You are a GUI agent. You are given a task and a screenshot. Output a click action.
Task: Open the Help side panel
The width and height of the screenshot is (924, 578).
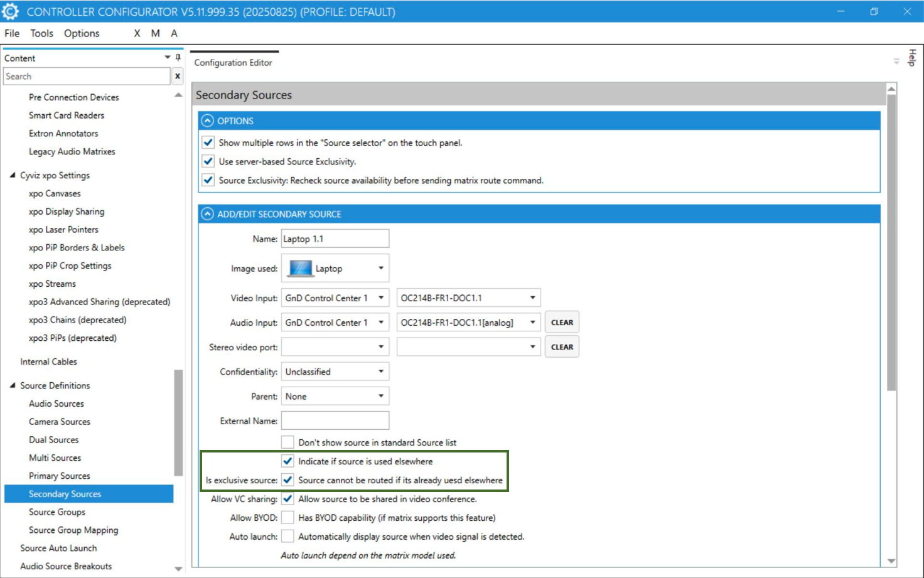pos(912,58)
